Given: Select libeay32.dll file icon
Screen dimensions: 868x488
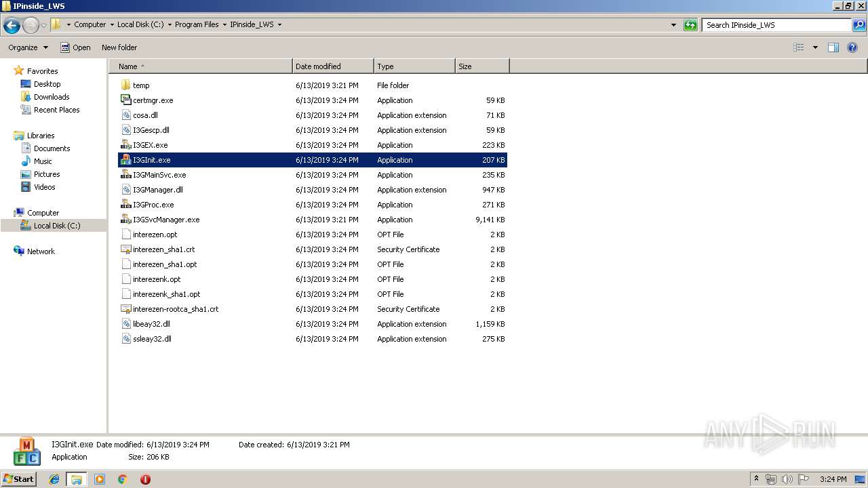Looking at the screenshot, I should coord(125,324).
